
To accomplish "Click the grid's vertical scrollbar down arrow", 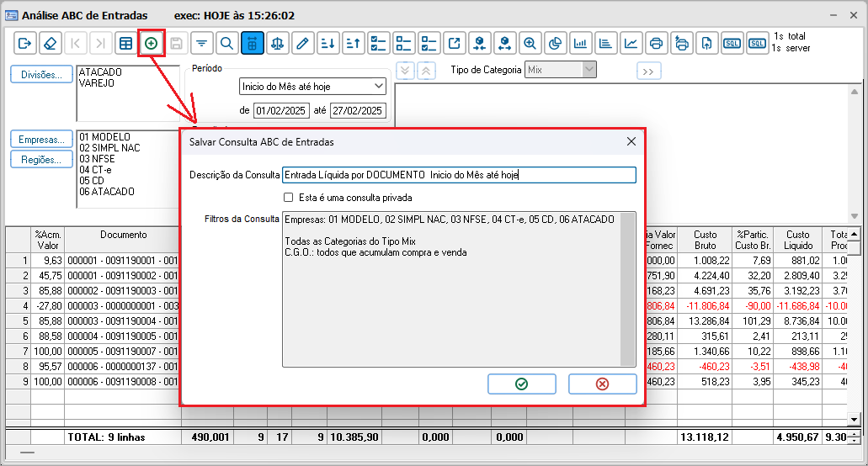I will [x=855, y=420].
